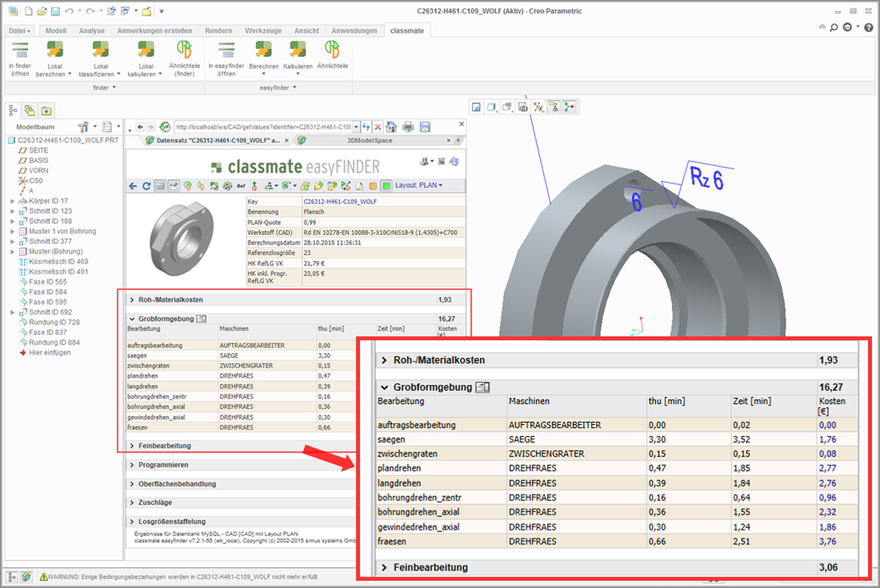Click 'In easyfinder öffnen' ribbon icon
Screen dimensions: 880x588
(x=226, y=51)
